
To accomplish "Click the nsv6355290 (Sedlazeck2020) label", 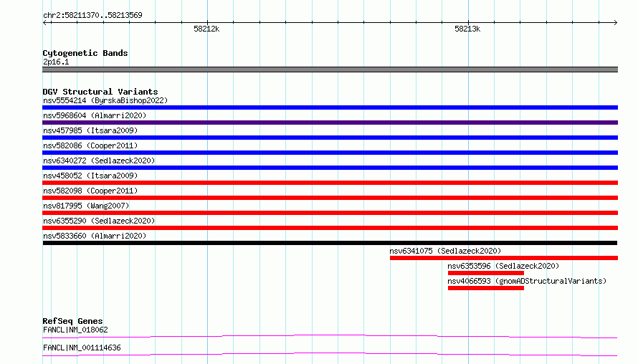I will [99, 221].
